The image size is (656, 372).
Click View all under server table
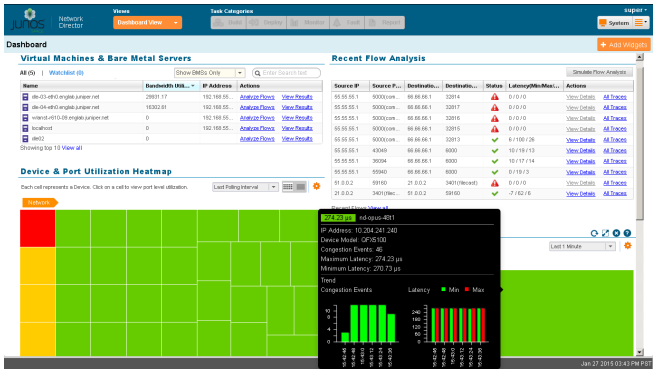click(72, 148)
